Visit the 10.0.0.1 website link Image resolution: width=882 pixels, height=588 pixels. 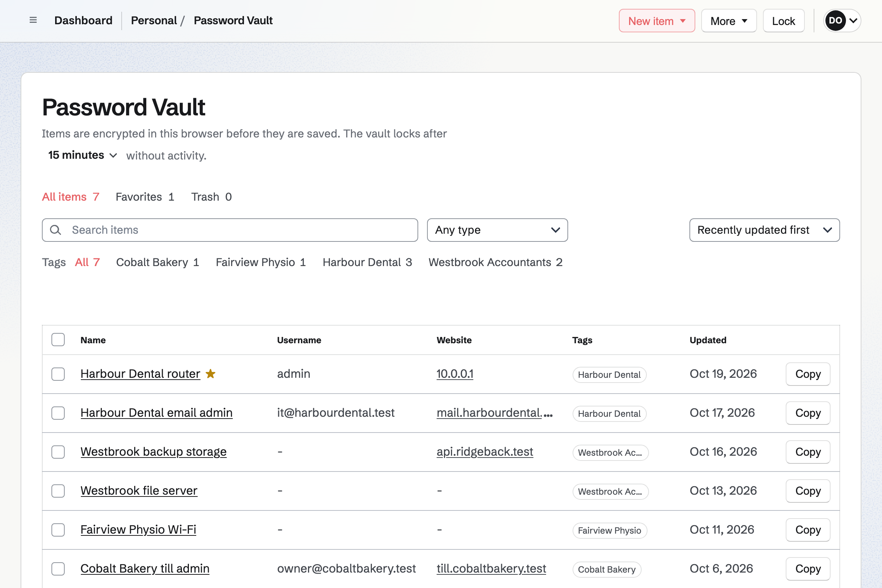(455, 373)
